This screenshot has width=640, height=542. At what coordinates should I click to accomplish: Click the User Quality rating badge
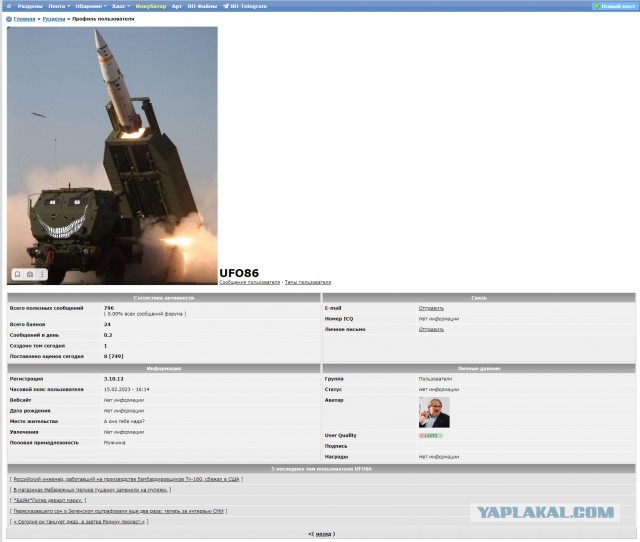[431, 435]
